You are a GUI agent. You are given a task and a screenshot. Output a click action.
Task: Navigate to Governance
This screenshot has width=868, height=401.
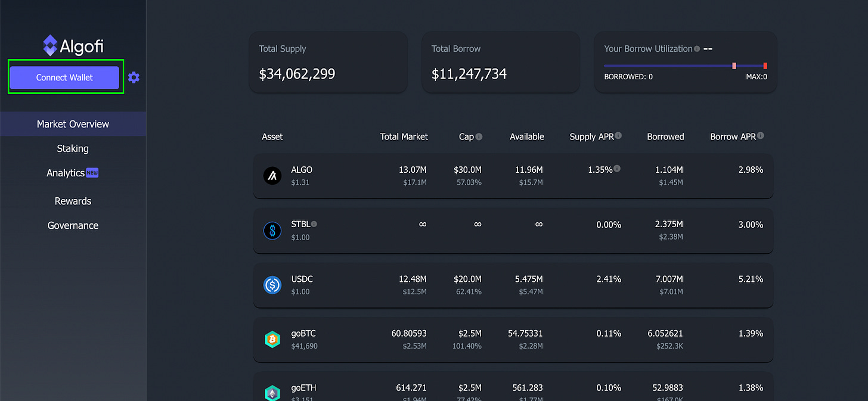[73, 225]
